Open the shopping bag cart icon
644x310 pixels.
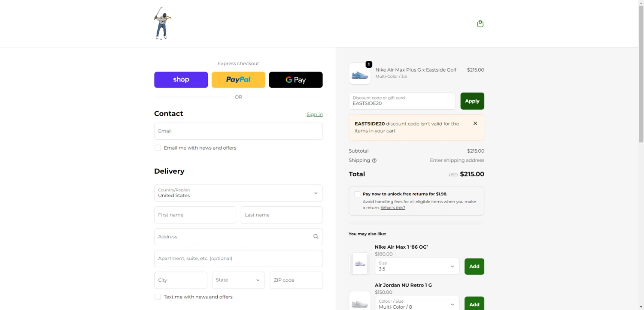click(x=480, y=24)
